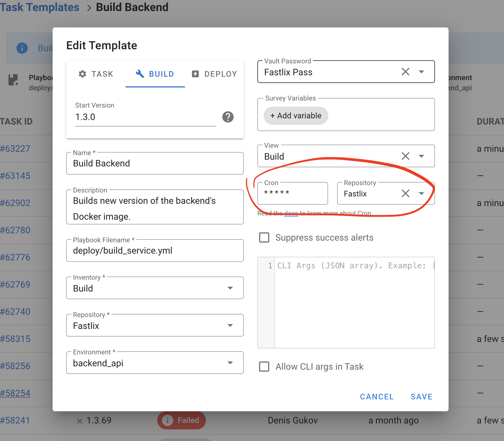Clear the Cron Repository Fastlix selection
The image size is (504, 441).
(405, 194)
